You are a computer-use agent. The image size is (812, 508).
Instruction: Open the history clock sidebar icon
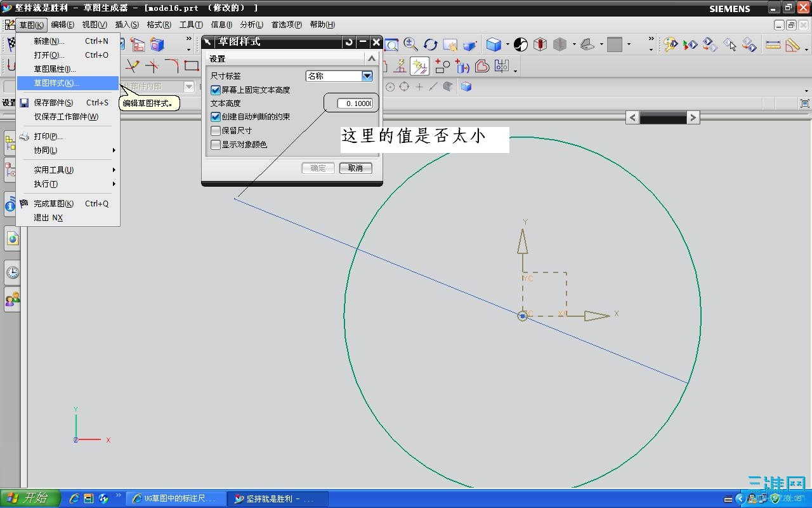pos(13,272)
